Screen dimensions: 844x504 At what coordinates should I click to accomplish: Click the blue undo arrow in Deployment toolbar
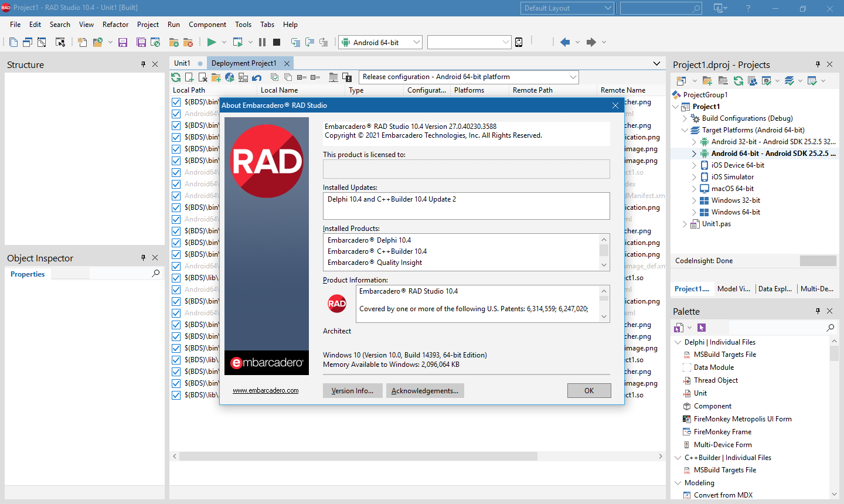click(257, 77)
